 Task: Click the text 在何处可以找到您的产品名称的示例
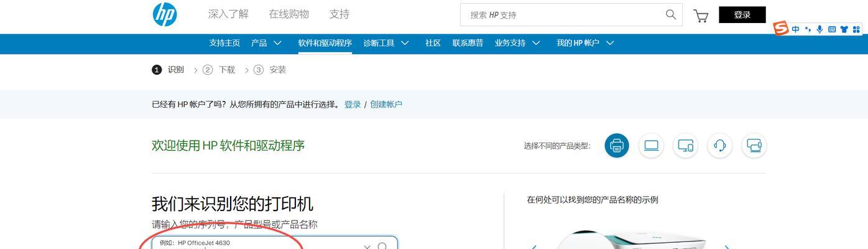[593, 200]
